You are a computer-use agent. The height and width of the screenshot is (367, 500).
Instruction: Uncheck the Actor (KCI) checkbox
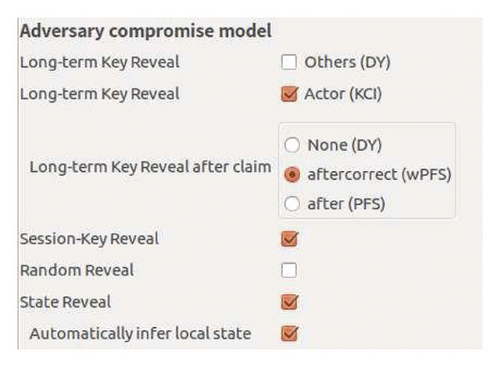(x=289, y=94)
